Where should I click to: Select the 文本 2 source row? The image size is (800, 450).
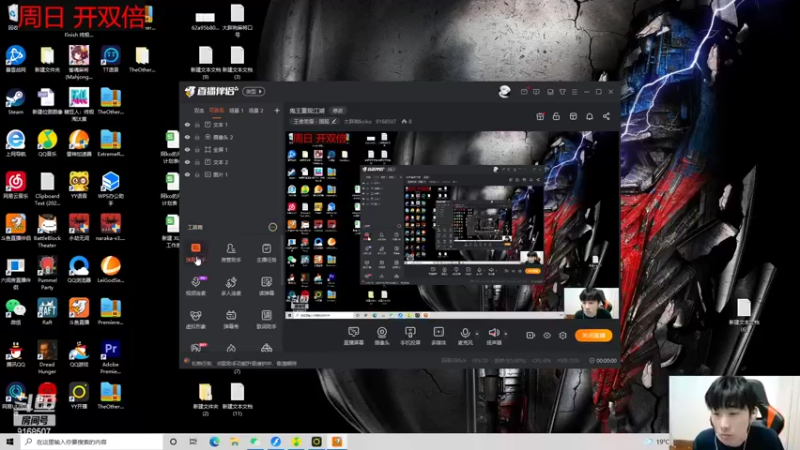pos(232,162)
